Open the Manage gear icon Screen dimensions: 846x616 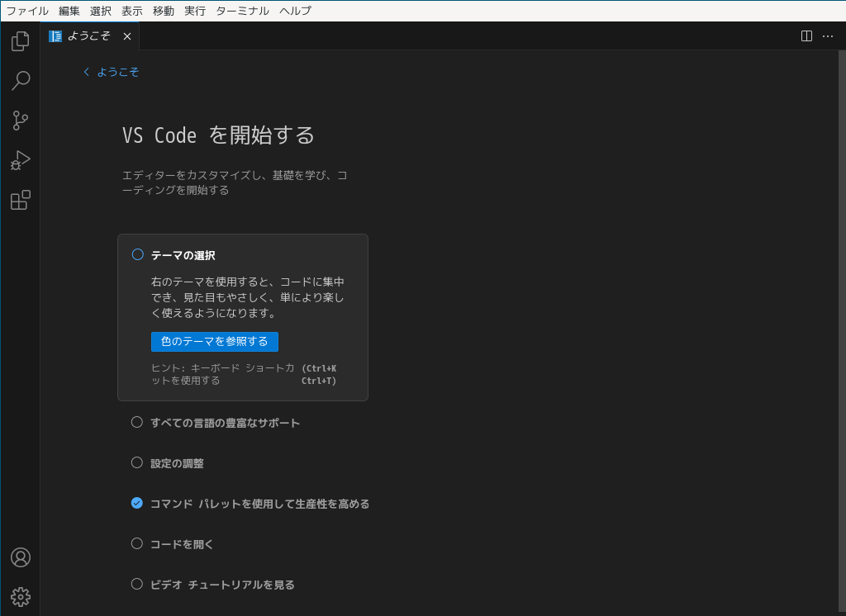coord(21,596)
